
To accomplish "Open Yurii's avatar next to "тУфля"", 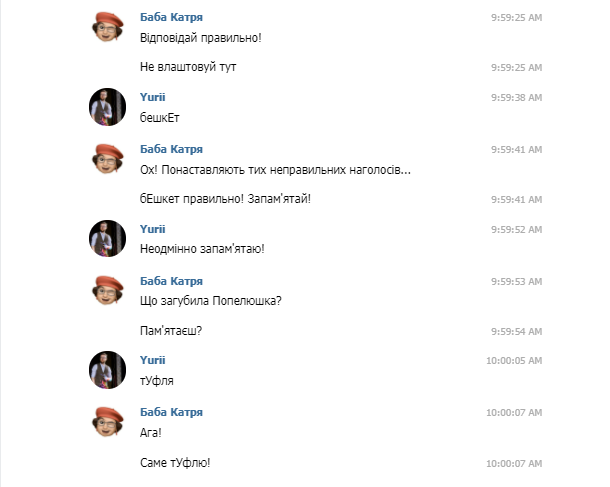I will [x=107, y=370].
